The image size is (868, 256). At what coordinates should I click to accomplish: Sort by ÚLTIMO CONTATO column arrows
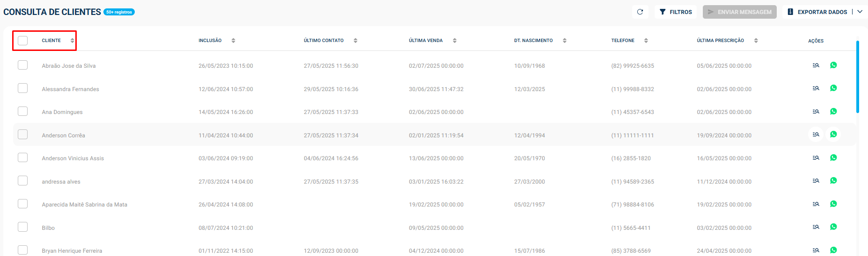point(356,41)
